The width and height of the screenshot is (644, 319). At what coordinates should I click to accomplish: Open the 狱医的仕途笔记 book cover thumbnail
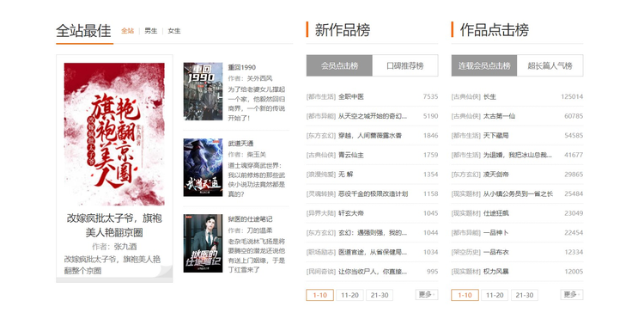pyautogui.click(x=203, y=243)
